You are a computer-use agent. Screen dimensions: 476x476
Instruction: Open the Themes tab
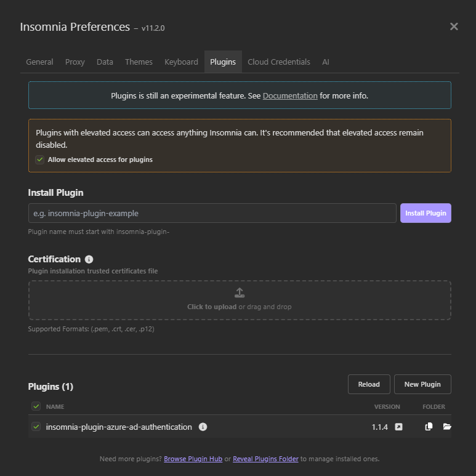(x=139, y=62)
